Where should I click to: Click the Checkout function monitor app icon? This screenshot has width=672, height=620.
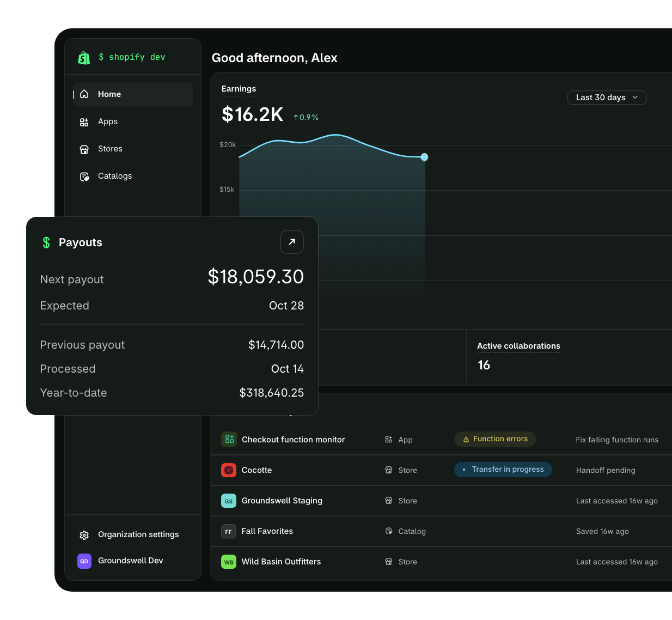click(229, 439)
